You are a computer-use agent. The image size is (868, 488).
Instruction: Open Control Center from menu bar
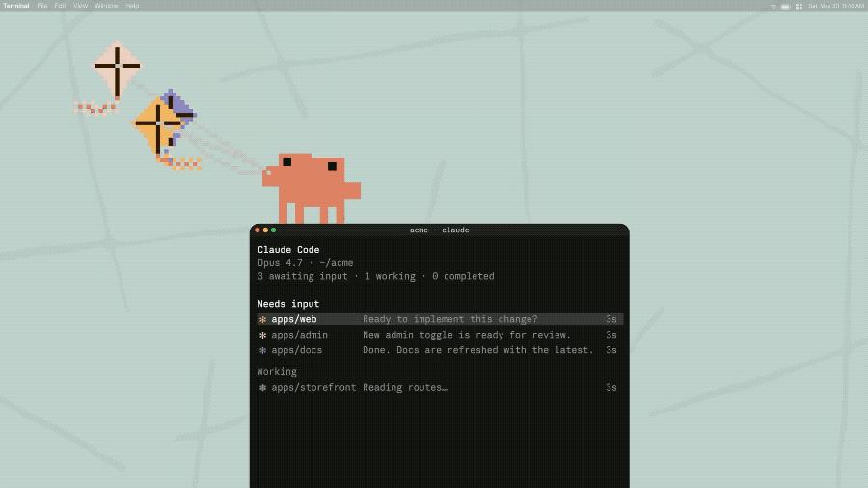click(799, 6)
